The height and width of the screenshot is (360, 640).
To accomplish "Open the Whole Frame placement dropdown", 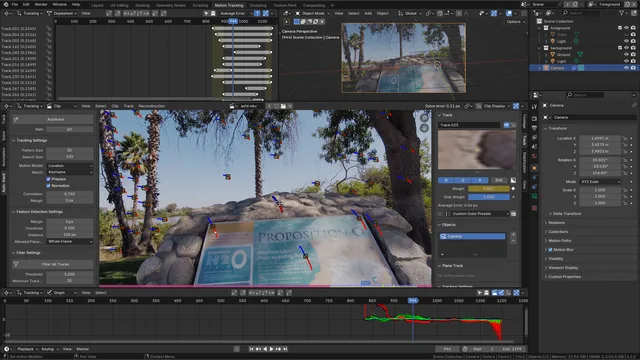I will click(x=70, y=242).
